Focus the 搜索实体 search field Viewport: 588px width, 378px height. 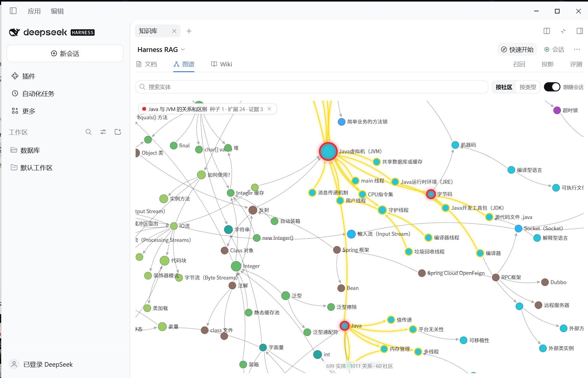click(312, 87)
